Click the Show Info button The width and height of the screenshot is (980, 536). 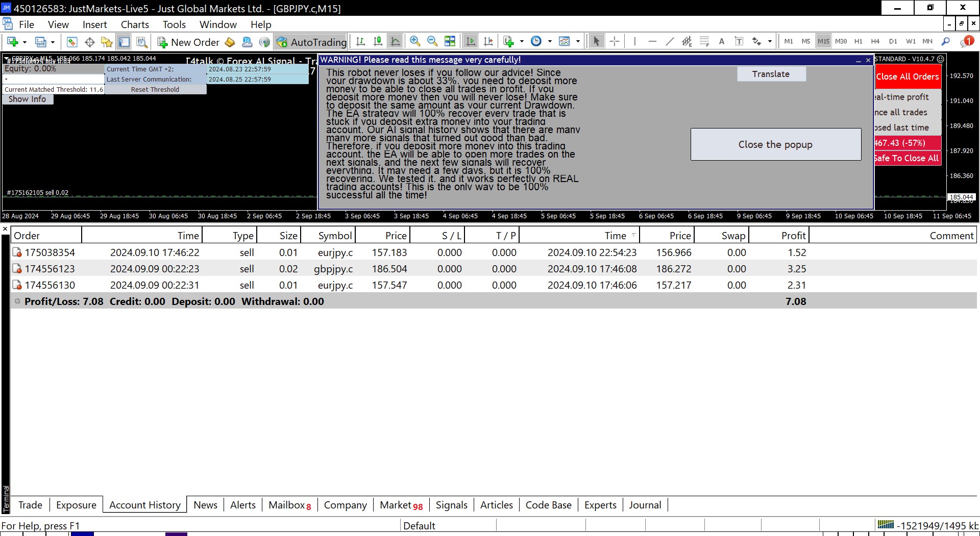[x=27, y=99]
